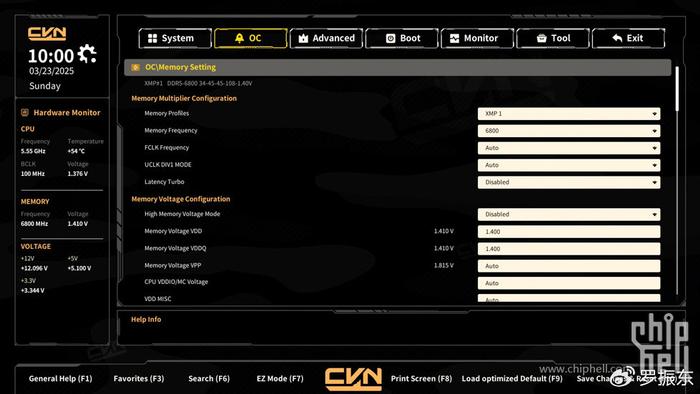Screen dimensions: 700x394
Task: Open the Memory Profiles dropdown
Action: [569, 114]
